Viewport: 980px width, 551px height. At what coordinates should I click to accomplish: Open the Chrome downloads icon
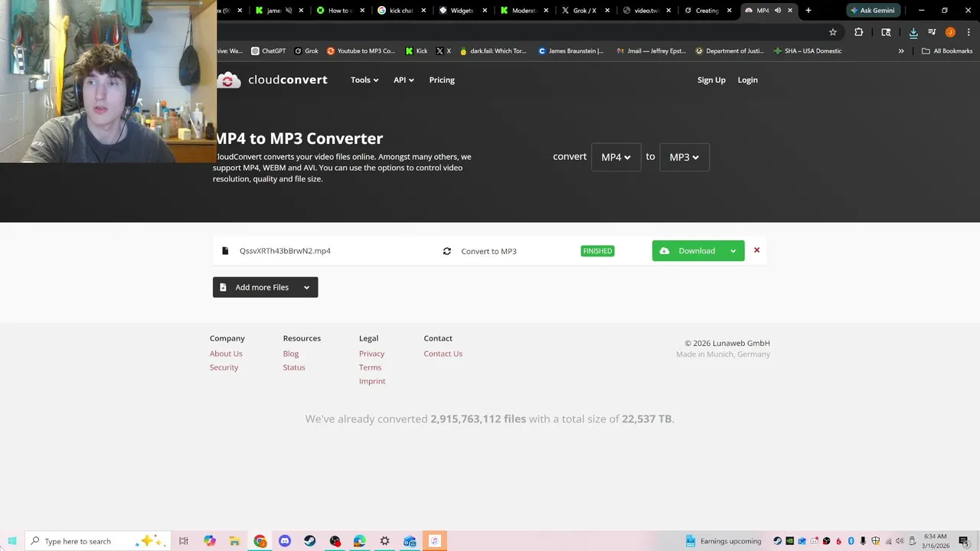point(913,32)
